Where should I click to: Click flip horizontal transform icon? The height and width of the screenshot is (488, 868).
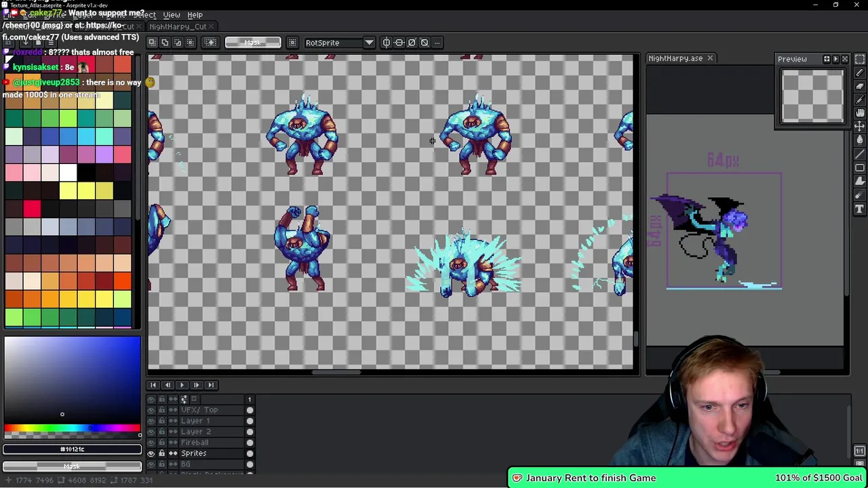coord(387,42)
